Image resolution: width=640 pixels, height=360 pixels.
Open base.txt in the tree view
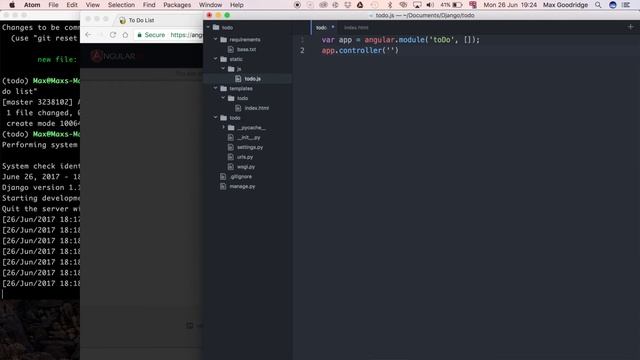pos(246,49)
